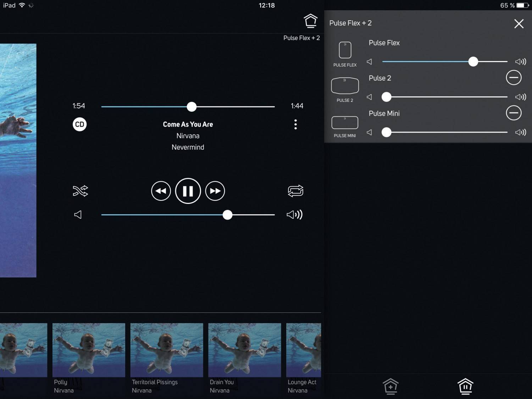The image size is (532, 399).
Task: Open the three-dot track options menu
Action: [295, 124]
